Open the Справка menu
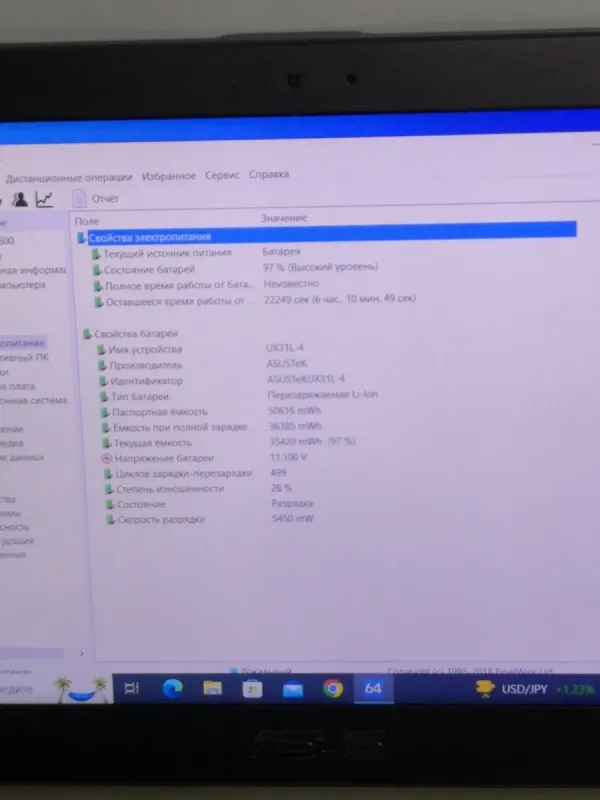Image resolution: width=600 pixels, height=800 pixels. [x=268, y=174]
